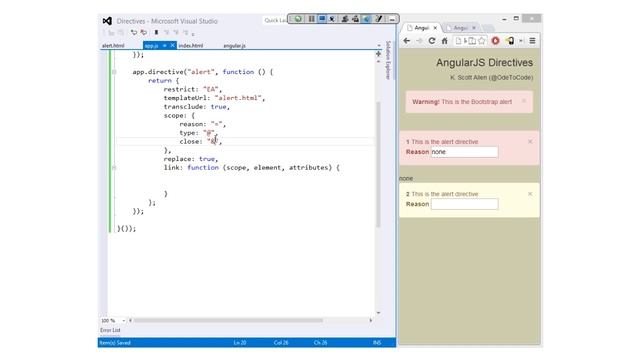Screen dimensions: 640x360
Task: Collapse the floating recorder bar with its dash button
Action: (392, 19)
